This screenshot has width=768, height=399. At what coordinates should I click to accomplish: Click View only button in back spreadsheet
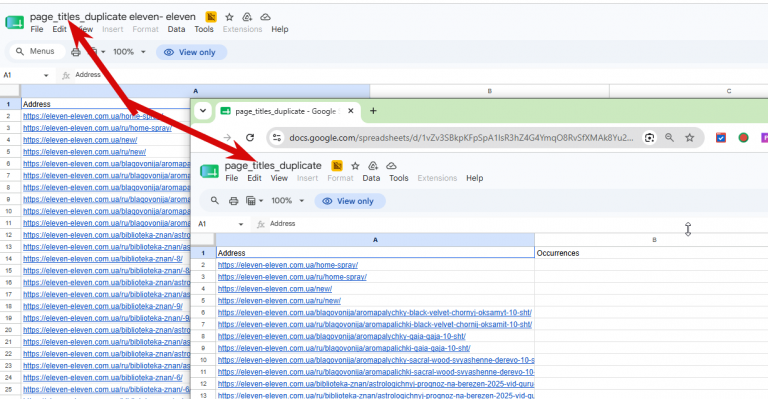pyautogui.click(x=192, y=52)
